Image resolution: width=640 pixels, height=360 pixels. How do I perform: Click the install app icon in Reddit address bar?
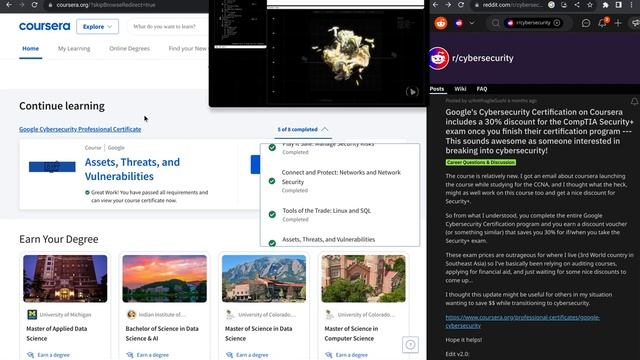[x=564, y=5]
